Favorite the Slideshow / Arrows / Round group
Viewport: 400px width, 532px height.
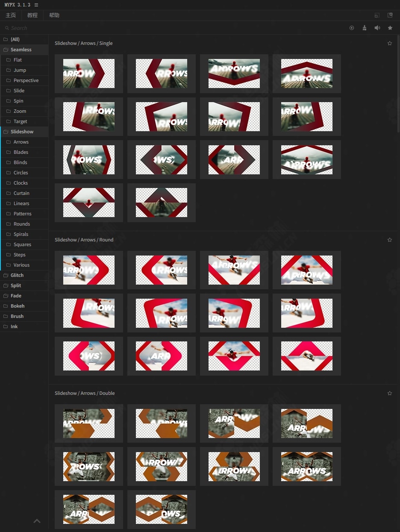(x=390, y=240)
